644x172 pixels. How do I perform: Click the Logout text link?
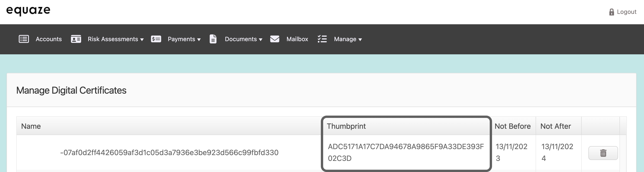click(x=626, y=12)
